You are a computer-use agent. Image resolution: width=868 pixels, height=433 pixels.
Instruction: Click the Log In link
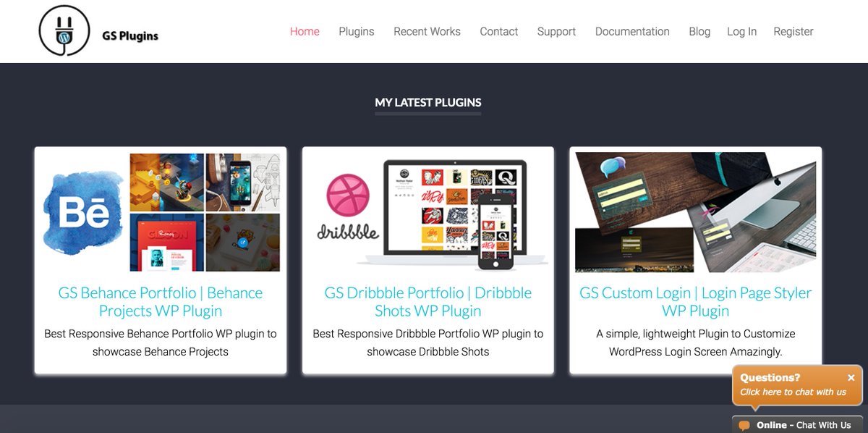coord(741,32)
